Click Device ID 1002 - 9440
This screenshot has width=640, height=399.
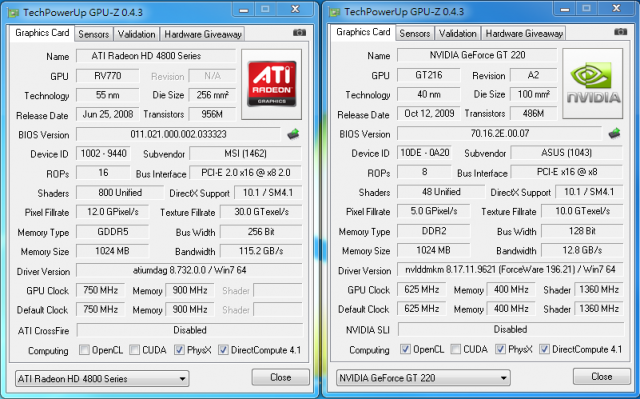click(x=103, y=154)
